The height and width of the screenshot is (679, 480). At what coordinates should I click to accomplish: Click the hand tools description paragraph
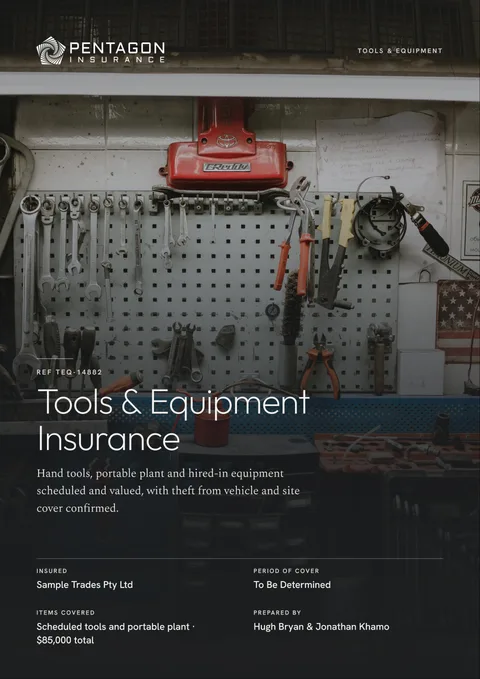tap(168, 491)
